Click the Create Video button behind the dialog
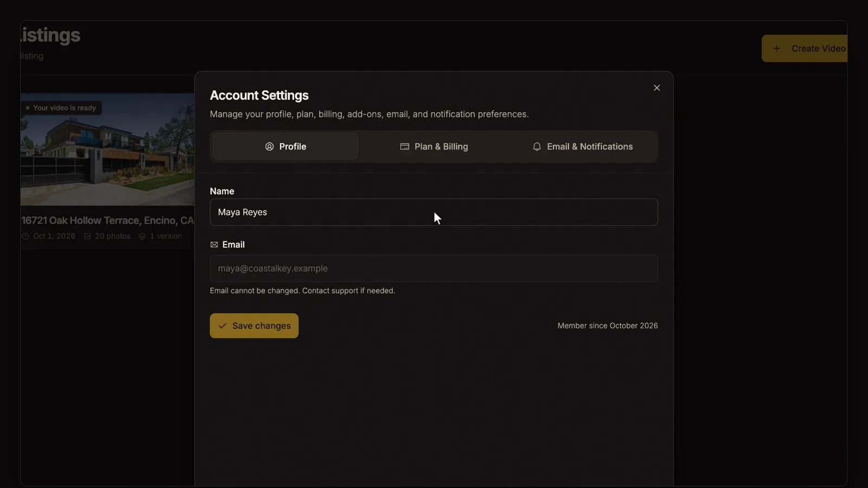This screenshot has height=488, width=868. click(805, 48)
